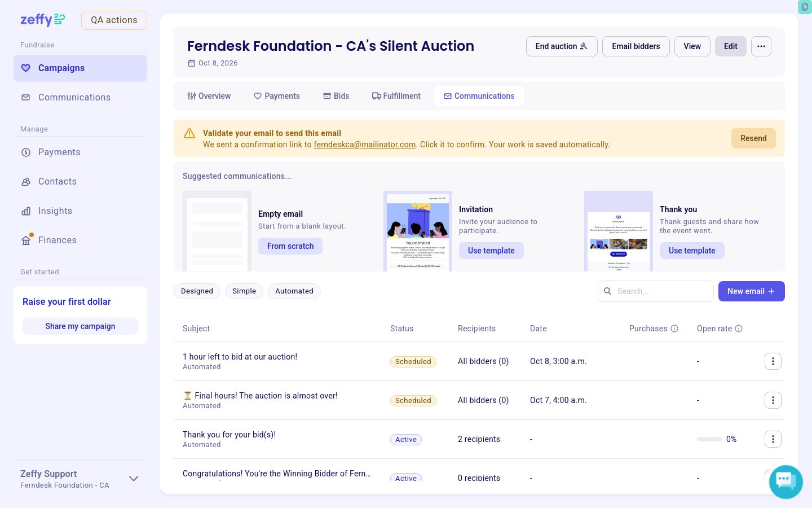Filter emails by Designed
The height and width of the screenshot is (508, 812).
(197, 291)
